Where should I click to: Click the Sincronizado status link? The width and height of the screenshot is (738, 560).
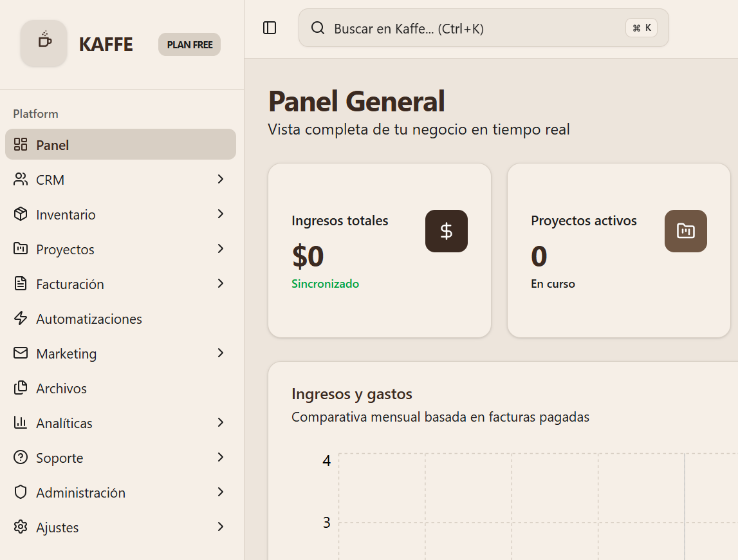click(x=325, y=284)
